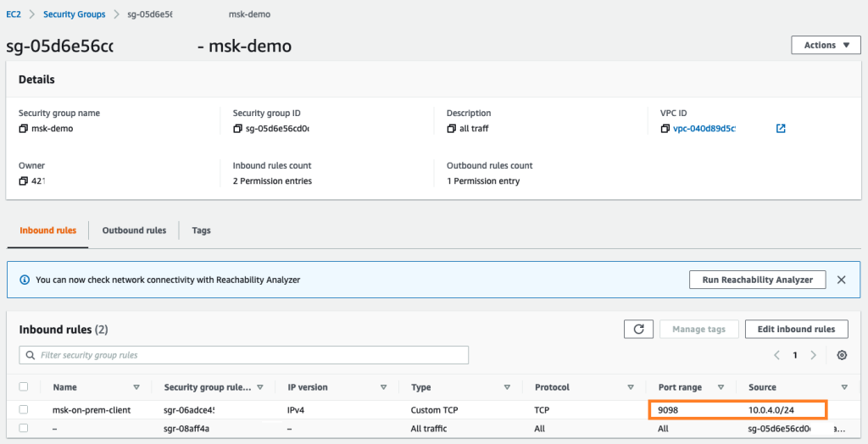Open VPC in new tab icon
This screenshot has height=444, width=868.
click(x=781, y=129)
